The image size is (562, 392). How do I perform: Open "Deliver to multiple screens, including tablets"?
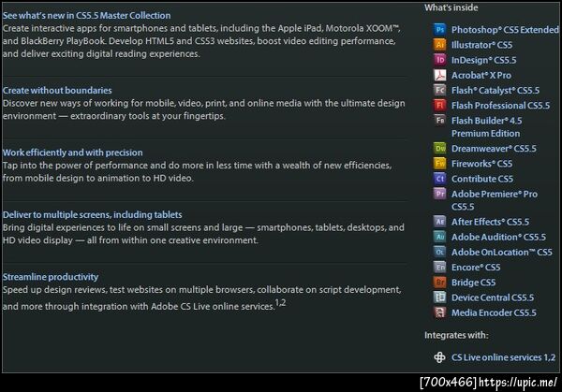click(92, 215)
